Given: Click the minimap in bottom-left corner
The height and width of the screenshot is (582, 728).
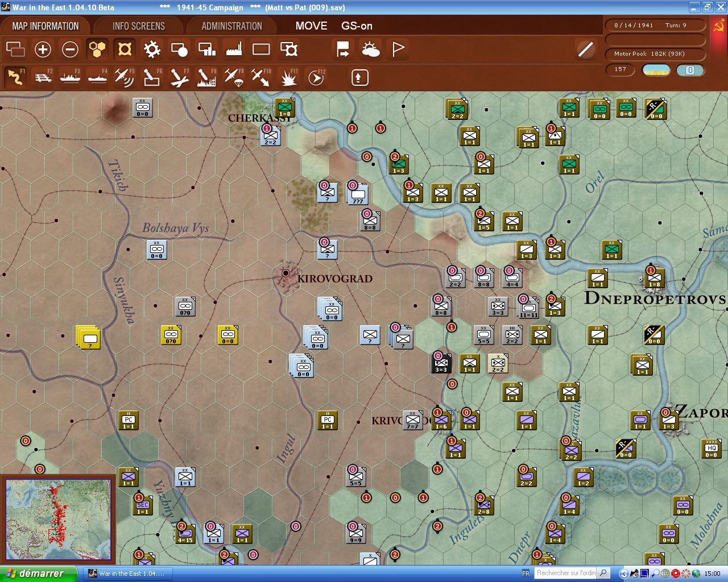Looking at the screenshot, I should pos(58,520).
